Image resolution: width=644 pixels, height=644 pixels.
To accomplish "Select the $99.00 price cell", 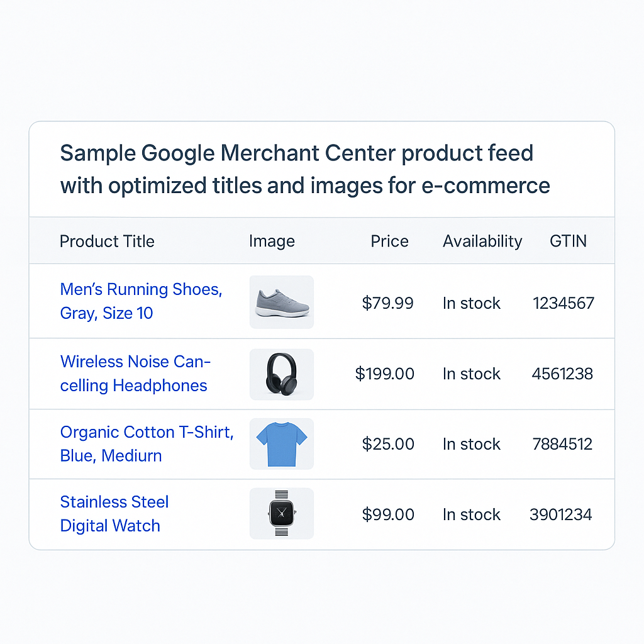I will pos(388,514).
